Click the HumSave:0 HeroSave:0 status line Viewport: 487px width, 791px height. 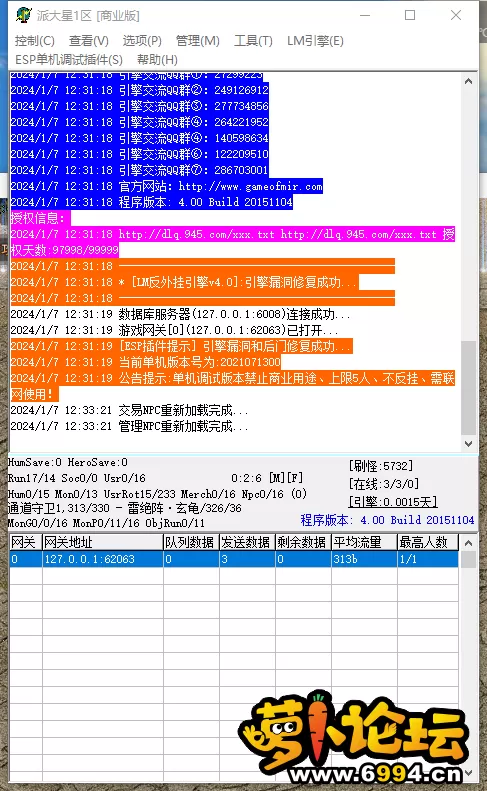pos(68,462)
